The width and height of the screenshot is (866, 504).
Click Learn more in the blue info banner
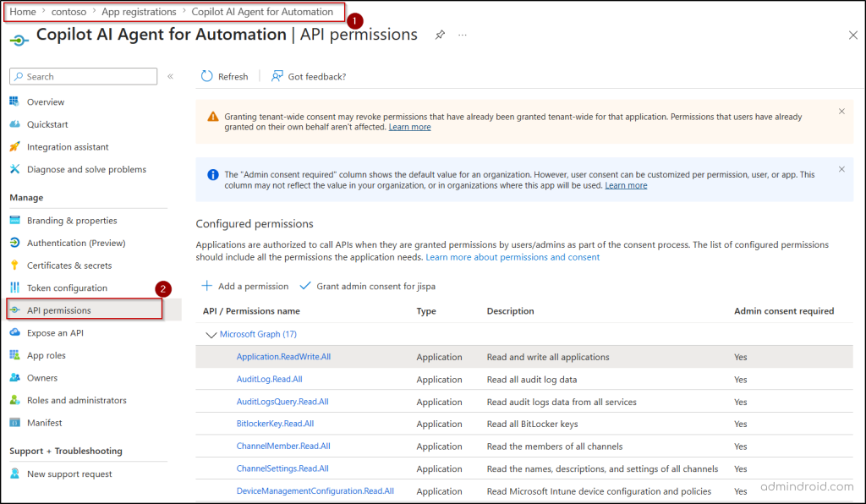[x=626, y=185]
